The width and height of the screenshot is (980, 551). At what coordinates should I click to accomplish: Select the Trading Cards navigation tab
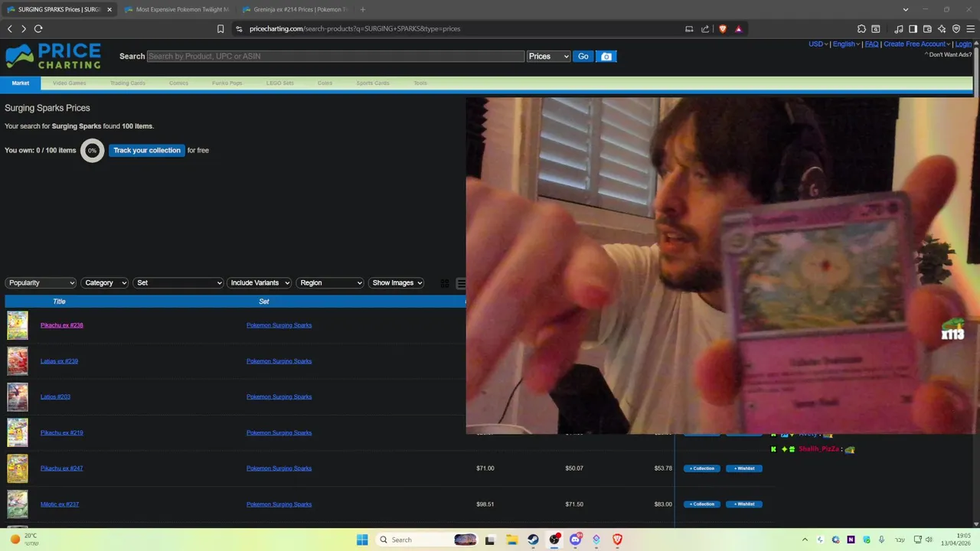[x=128, y=83]
